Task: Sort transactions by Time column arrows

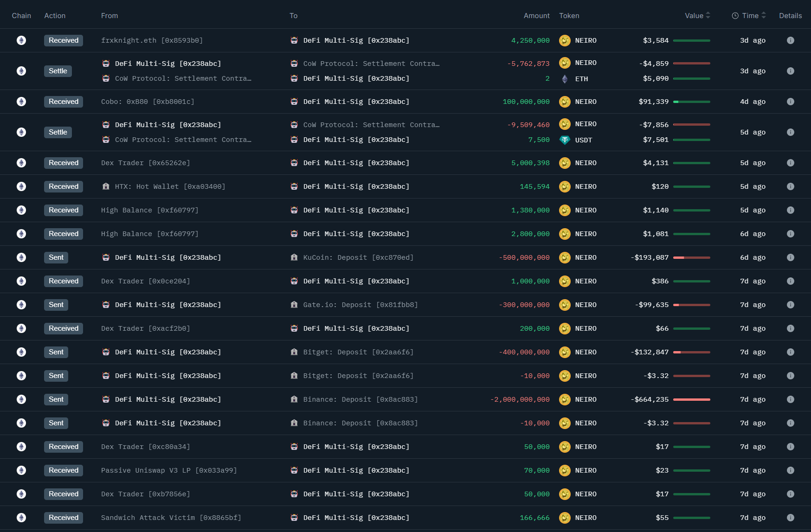Action: click(764, 16)
